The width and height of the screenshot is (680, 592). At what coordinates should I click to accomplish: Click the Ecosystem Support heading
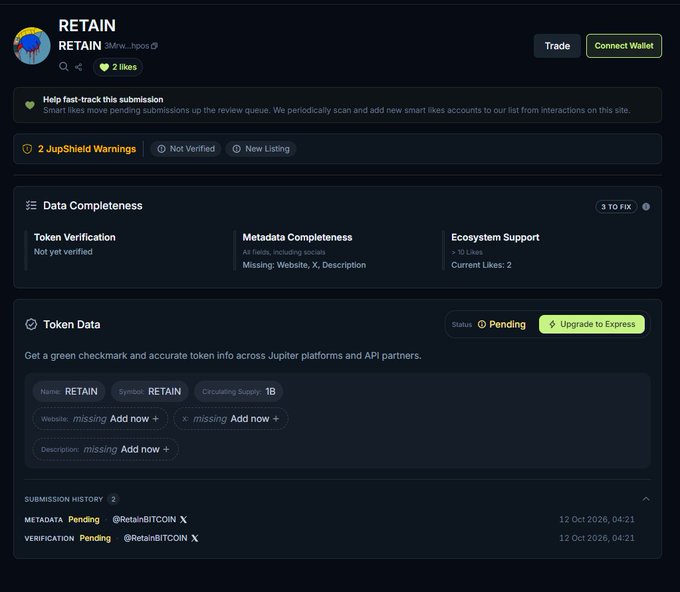[x=495, y=237]
